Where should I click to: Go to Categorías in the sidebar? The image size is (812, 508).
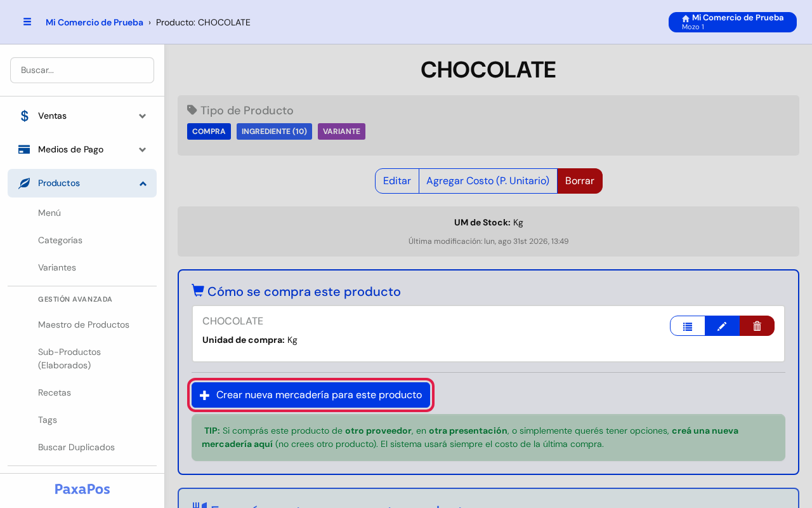coord(60,240)
